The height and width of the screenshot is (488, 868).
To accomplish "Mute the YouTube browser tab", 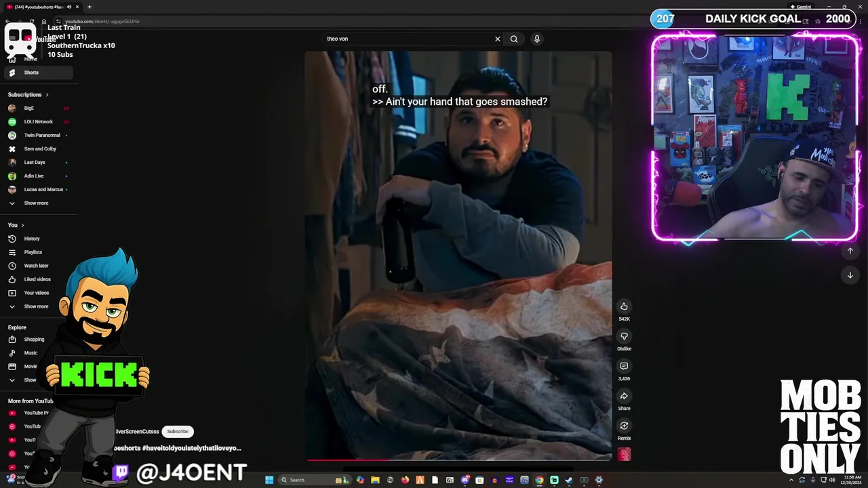I will 68,7.
